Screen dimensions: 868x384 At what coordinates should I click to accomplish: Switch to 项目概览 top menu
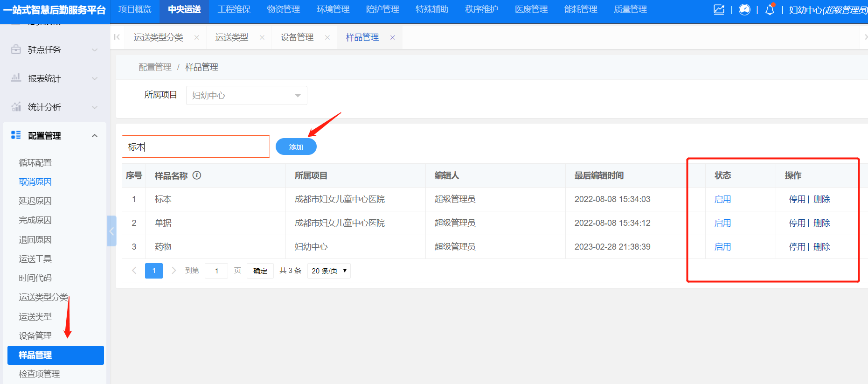point(135,9)
